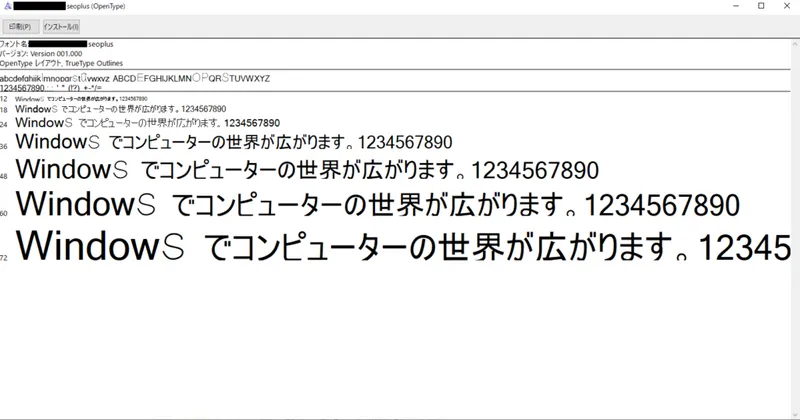Click the 36 point sample line

234,142
